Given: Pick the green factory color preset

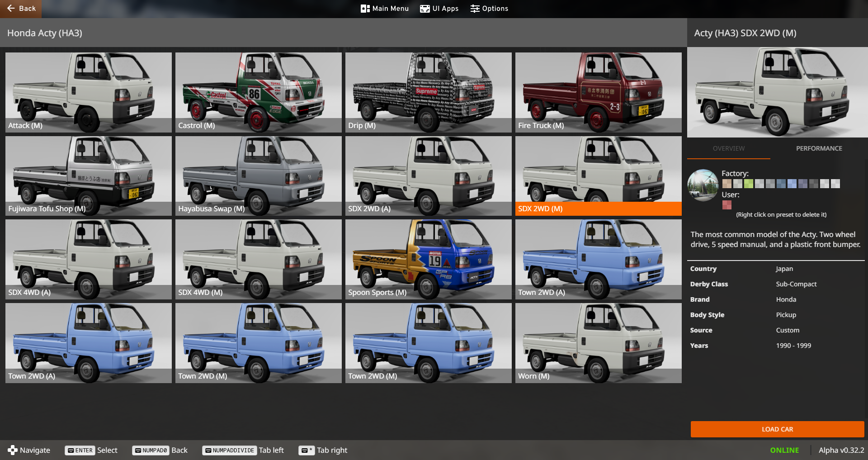Looking at the screenshot, I should [749, 184].
